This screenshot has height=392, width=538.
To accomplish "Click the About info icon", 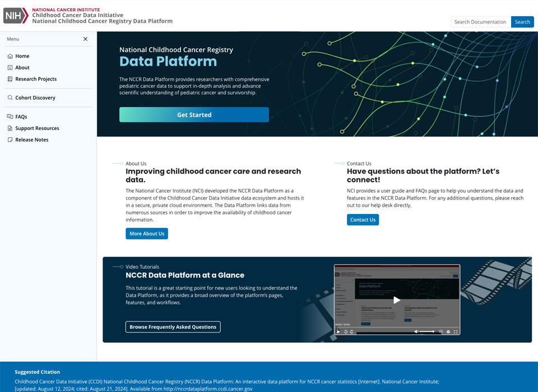I will point(10,68).
